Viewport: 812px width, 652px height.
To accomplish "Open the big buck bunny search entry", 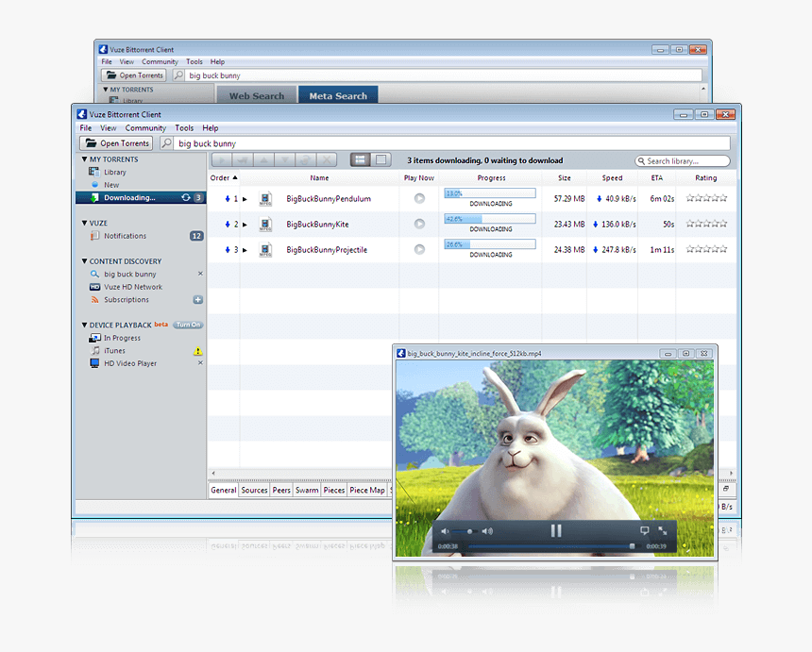I will pyautogui.click(x=129, y=275).
